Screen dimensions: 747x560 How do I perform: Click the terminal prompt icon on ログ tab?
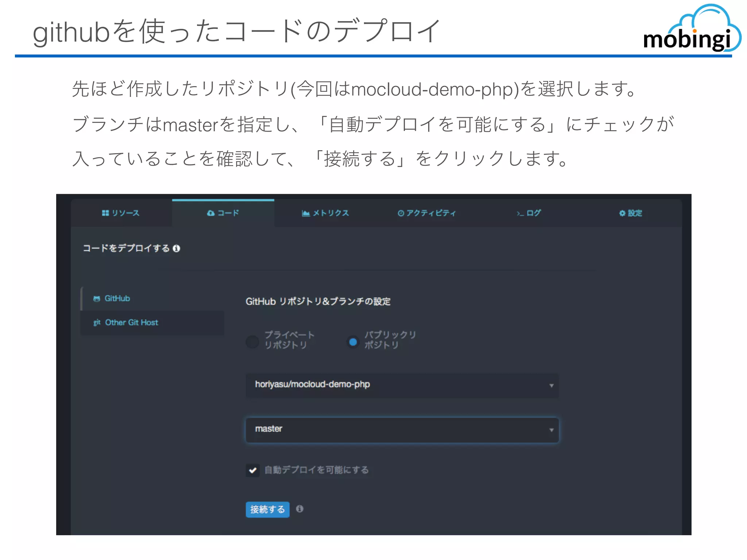[x=520, y=213]
